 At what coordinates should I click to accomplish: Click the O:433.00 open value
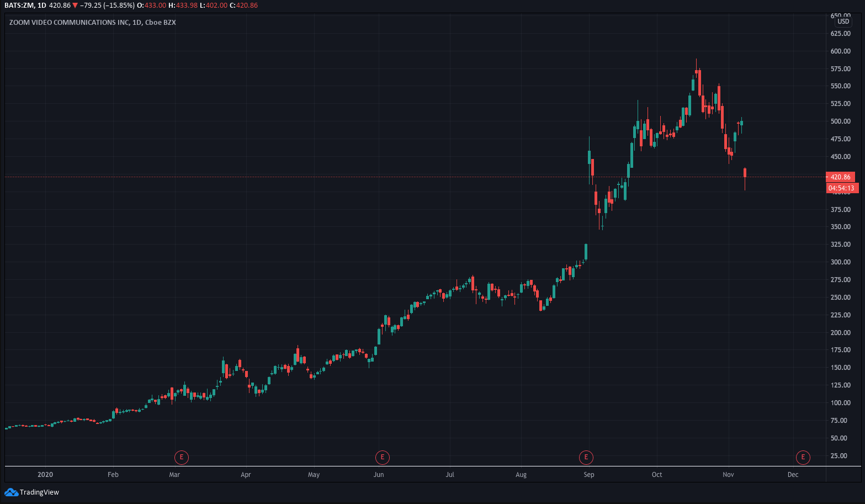tap(151, 6)
